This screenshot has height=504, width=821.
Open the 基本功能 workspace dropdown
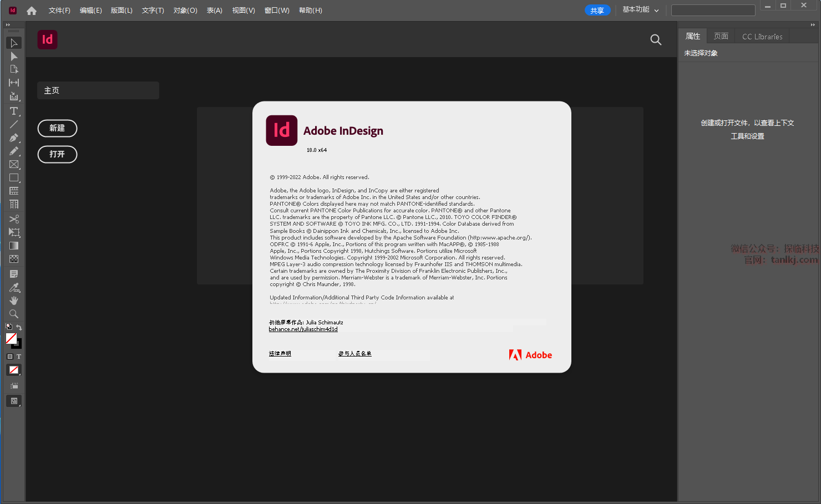point(640,10)
